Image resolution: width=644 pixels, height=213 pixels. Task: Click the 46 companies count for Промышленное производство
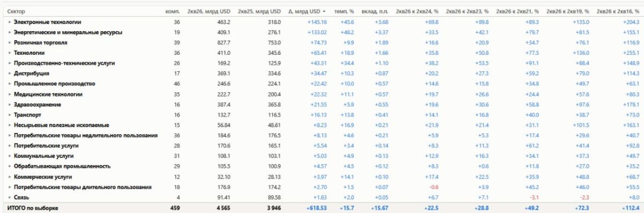tap(177, 84)
